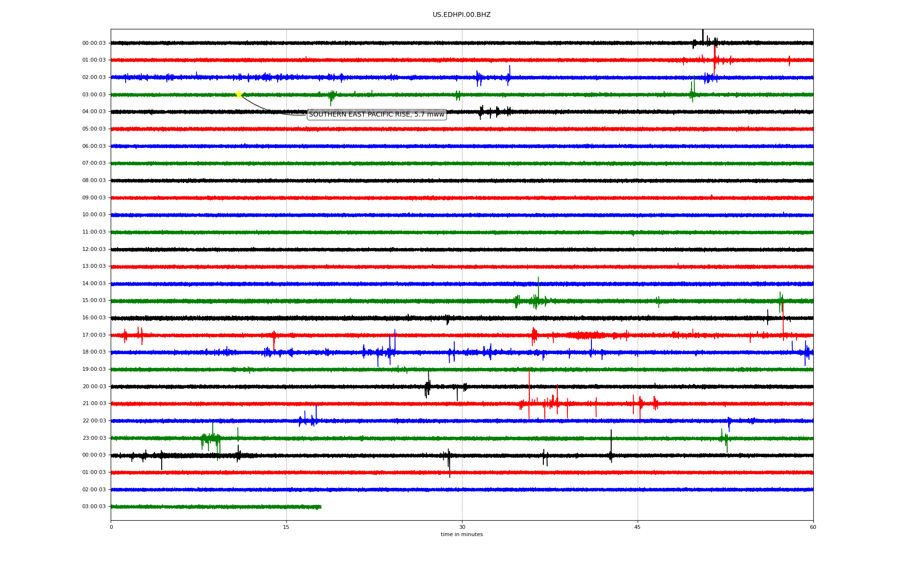
Task: Click the 04:00:03 time label
Action: point(94,112)
